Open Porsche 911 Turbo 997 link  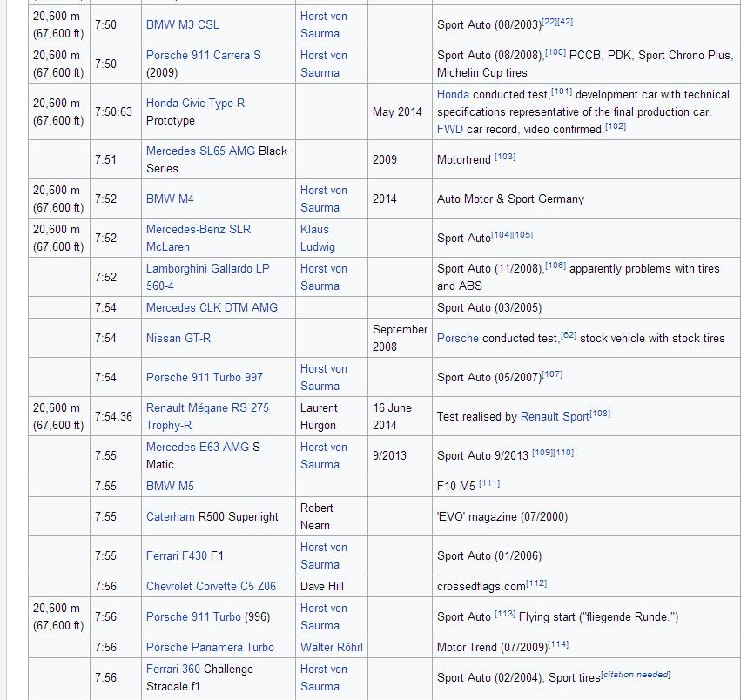click(205, 377)
